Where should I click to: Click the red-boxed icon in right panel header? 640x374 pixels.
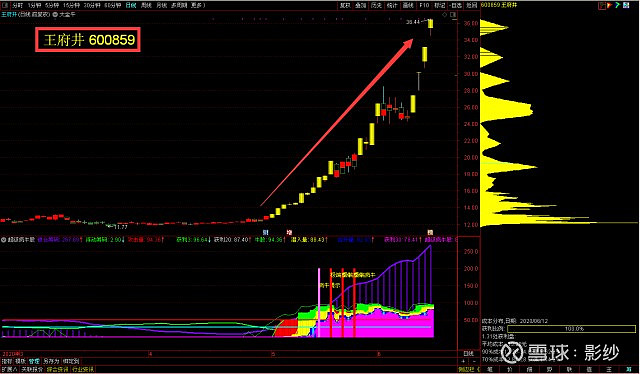pos(602,5)
